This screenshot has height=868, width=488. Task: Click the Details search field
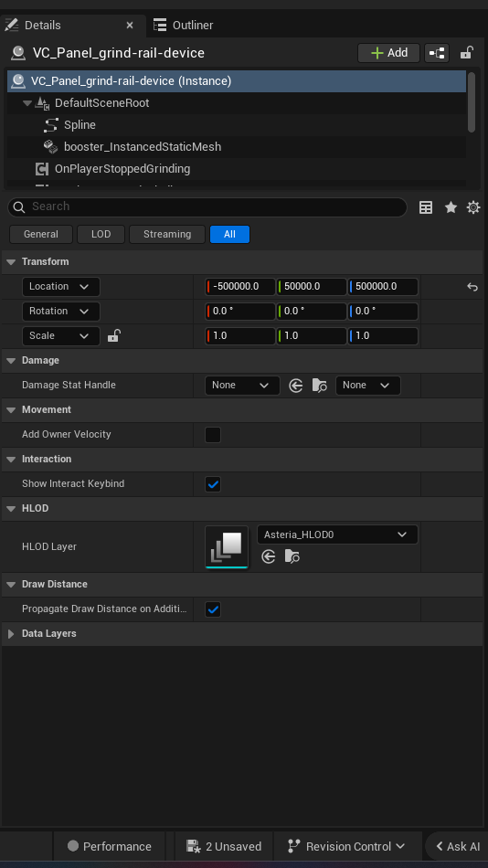pyautogui.click(x=207, y=207)
